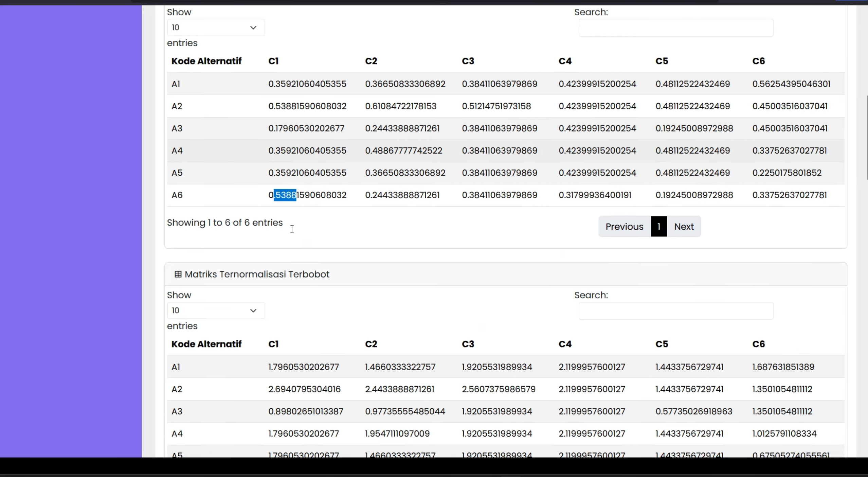This screenshot has width=868, height=477.
Task: Open the top table's Show entries dropdown
Action: [216, 28]
